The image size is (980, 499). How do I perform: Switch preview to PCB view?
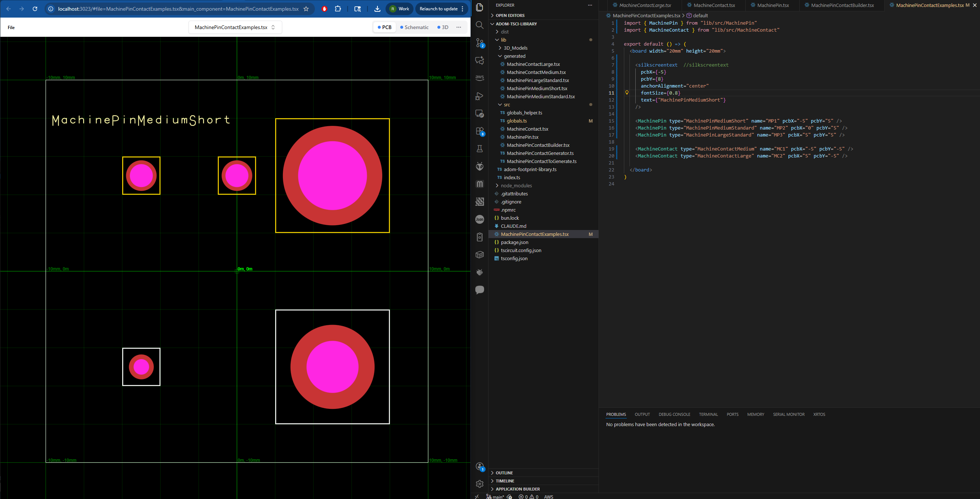(385, 27)
